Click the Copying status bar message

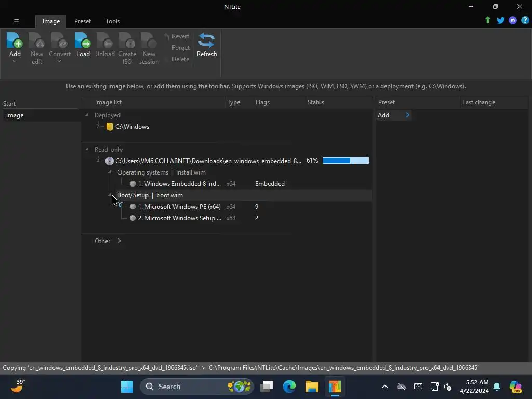click(241, 368)
